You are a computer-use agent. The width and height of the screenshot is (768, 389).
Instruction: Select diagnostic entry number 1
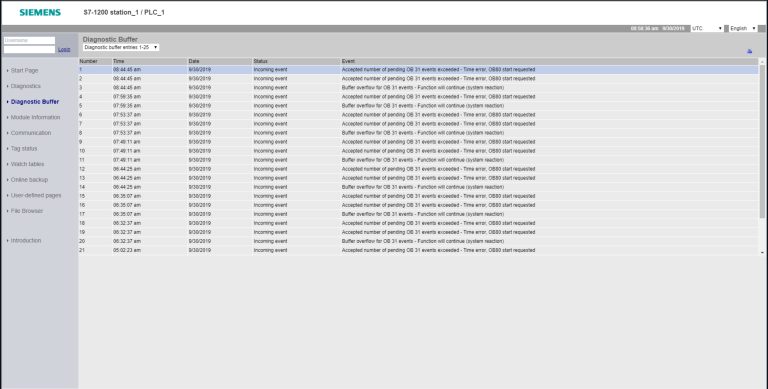click(418, 70)
